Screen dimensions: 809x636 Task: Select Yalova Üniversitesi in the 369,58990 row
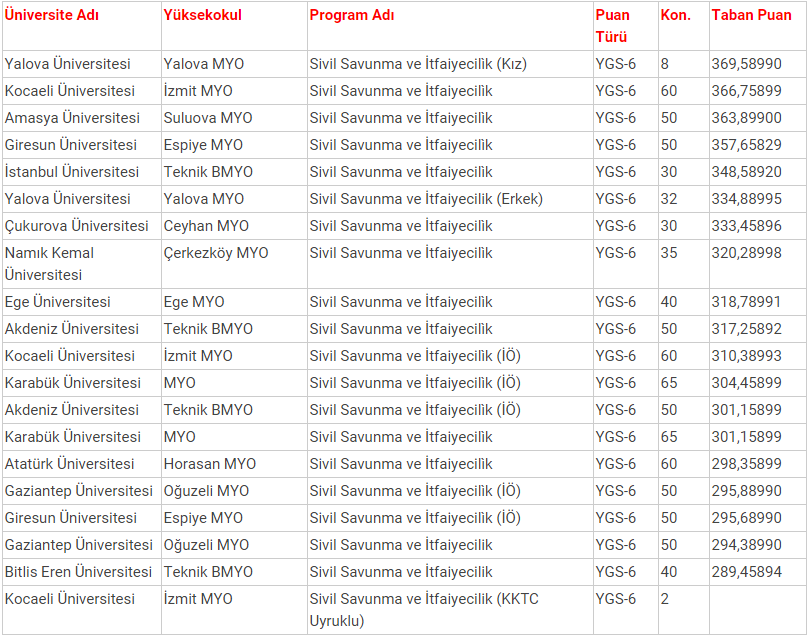pyautogui.click(x=68, y=64)
